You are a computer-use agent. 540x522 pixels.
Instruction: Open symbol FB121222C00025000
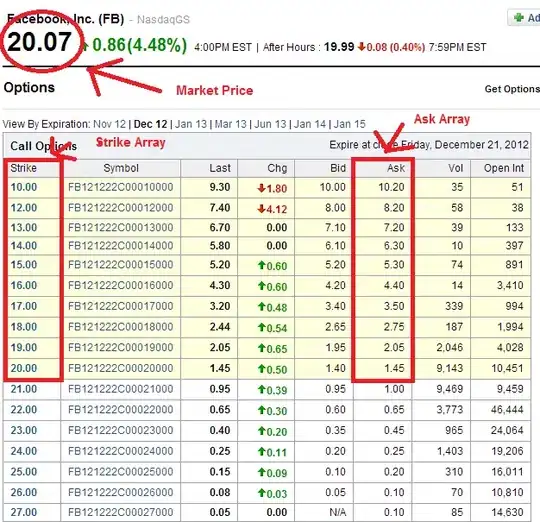click(121, 471)
